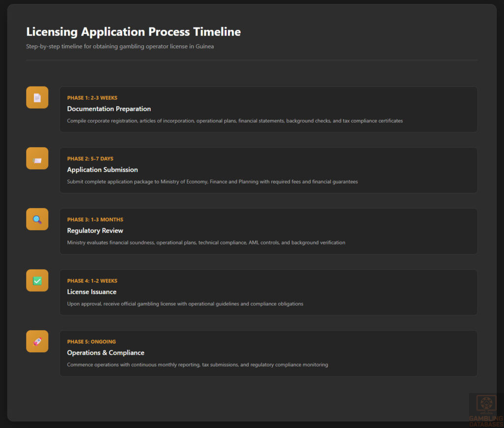Screen dimensions: 504x428
Task: Click the divider line below the page title
Action: coord(252,60)
